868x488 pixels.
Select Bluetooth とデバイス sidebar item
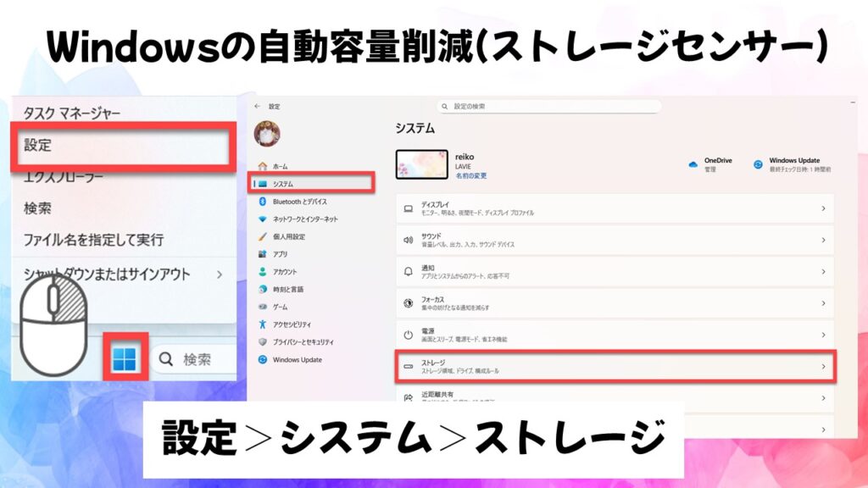click(x=299, y=202)
